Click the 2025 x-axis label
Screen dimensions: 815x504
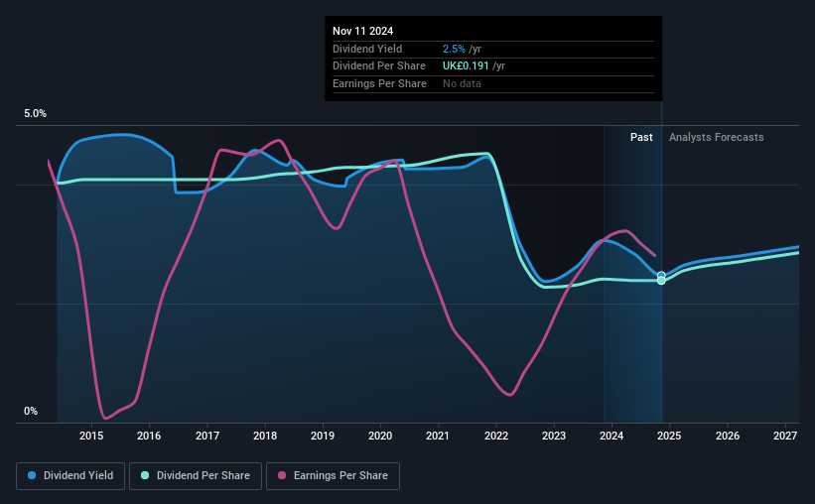(669, 436)
